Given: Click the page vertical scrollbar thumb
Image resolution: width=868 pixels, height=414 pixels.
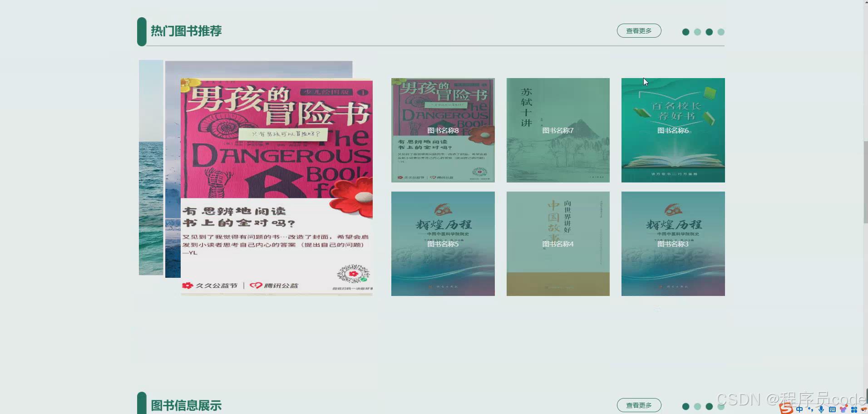Looking at the screenshot, I should [866, 182].
